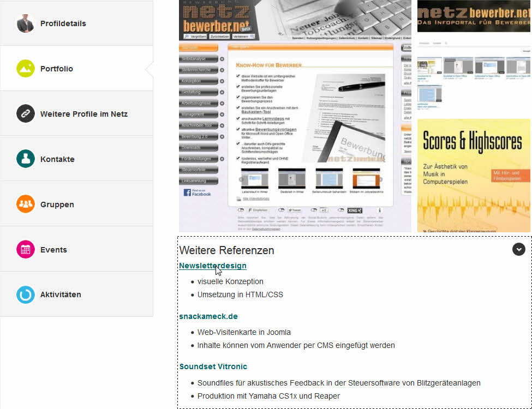
Task: Select the Weitere Profile im Netz label
Action: click(x=83, y=114)
